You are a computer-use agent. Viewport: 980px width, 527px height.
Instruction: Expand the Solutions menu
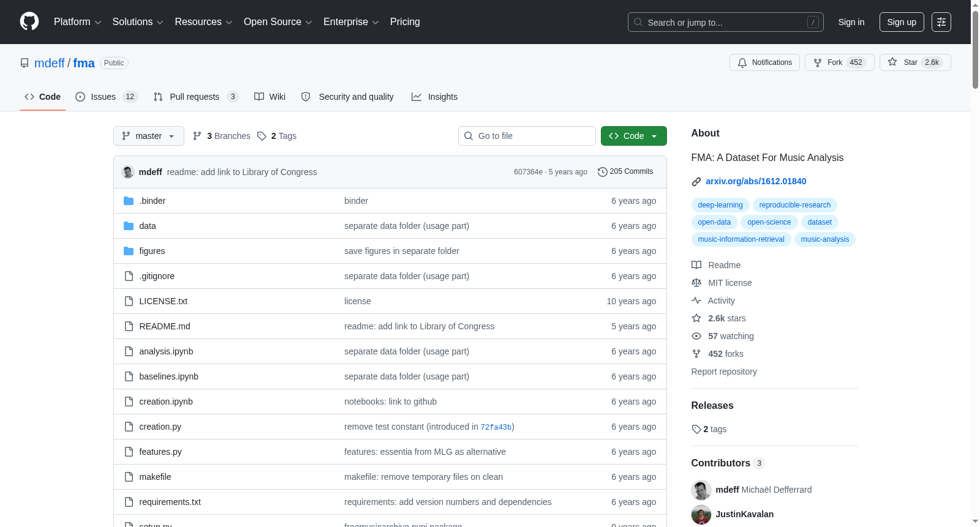coord(138,22)
